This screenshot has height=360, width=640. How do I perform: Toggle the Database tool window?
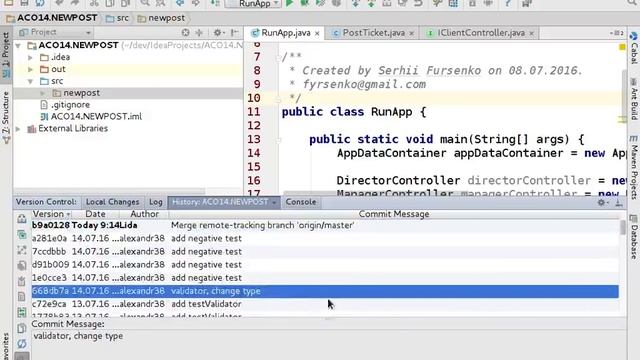coord(633,237)
